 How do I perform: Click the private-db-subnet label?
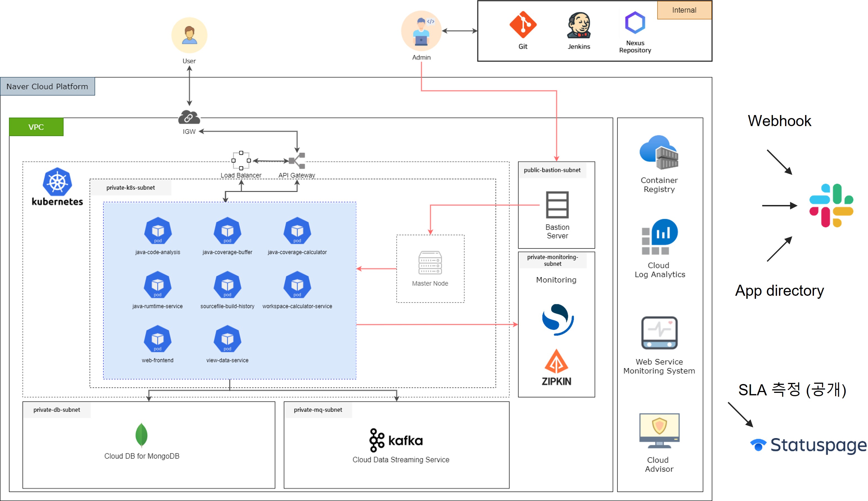click(57, 409)
